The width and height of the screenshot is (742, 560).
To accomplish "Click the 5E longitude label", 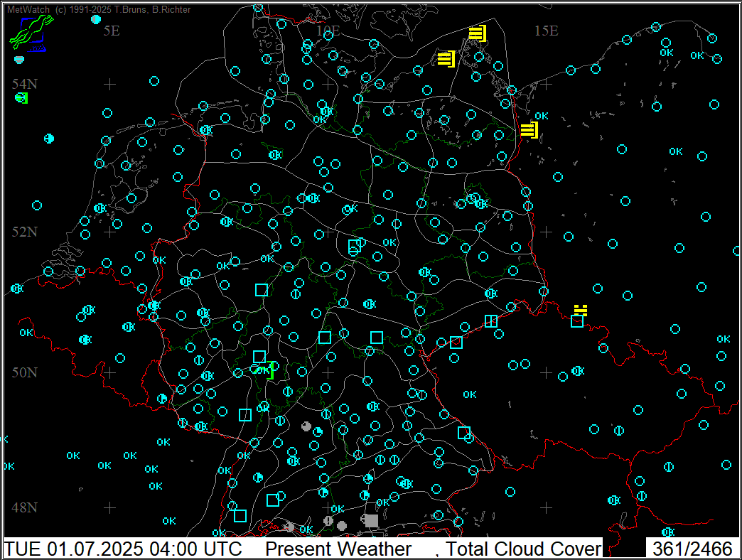I will coord(112,31).
